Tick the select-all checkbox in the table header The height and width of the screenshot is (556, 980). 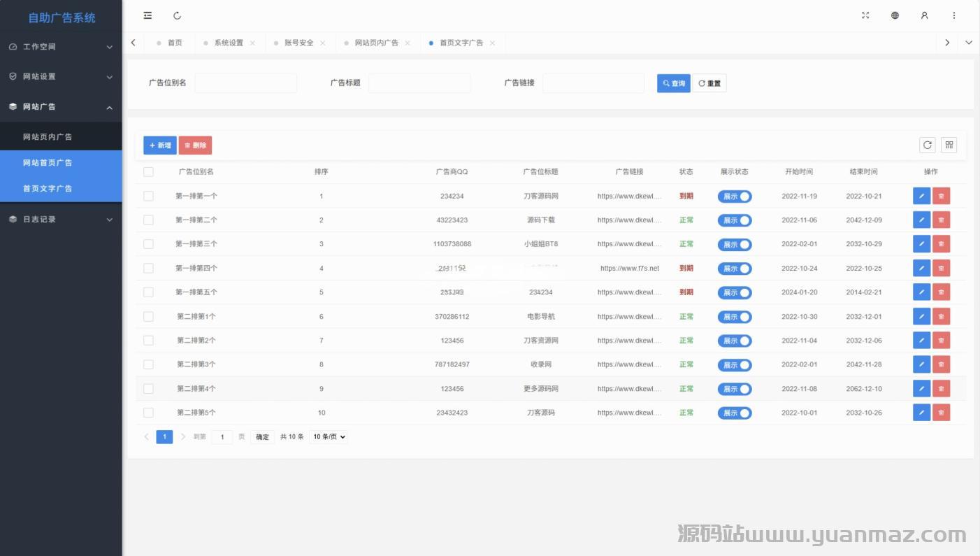coord(148,171)
